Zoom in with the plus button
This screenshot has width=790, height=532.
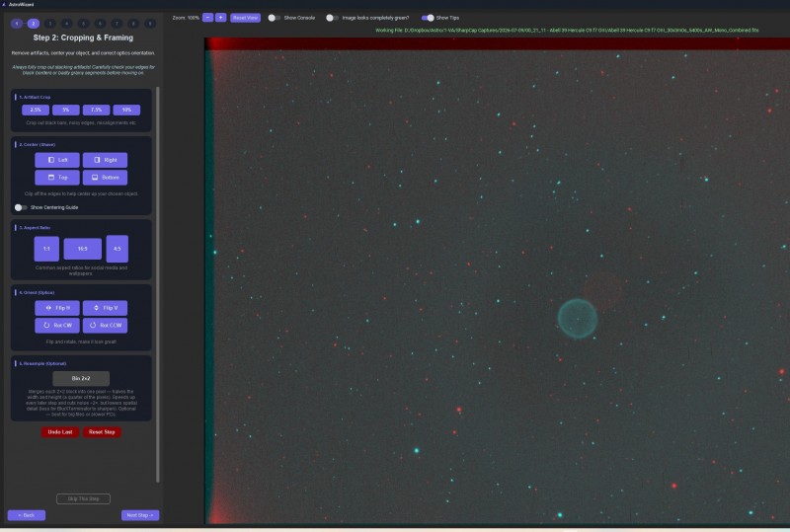coord(220,18)
